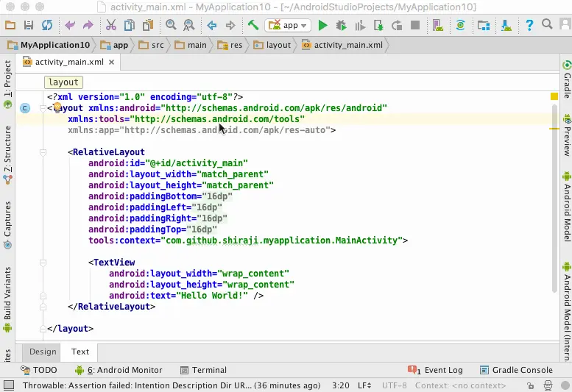Switch to the Design tab
This screenshot has width=572, height=392.
point(43,352)
